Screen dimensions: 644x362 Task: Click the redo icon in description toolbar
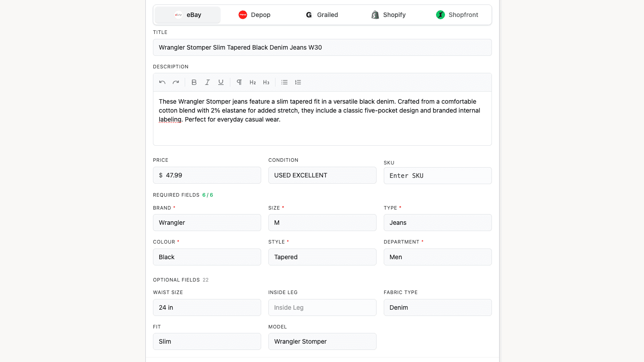tap(176, 82)
